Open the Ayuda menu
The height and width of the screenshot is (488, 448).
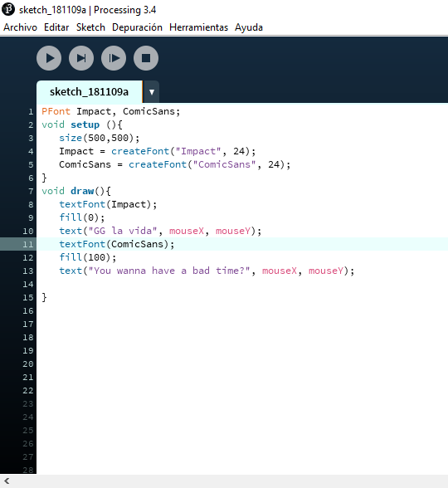[249, 27]
